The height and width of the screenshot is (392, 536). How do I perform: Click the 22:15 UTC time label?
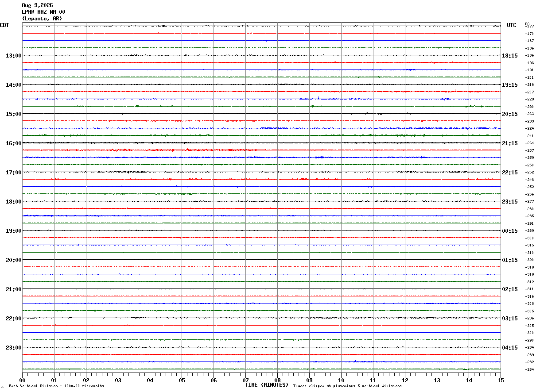[509, 173]
